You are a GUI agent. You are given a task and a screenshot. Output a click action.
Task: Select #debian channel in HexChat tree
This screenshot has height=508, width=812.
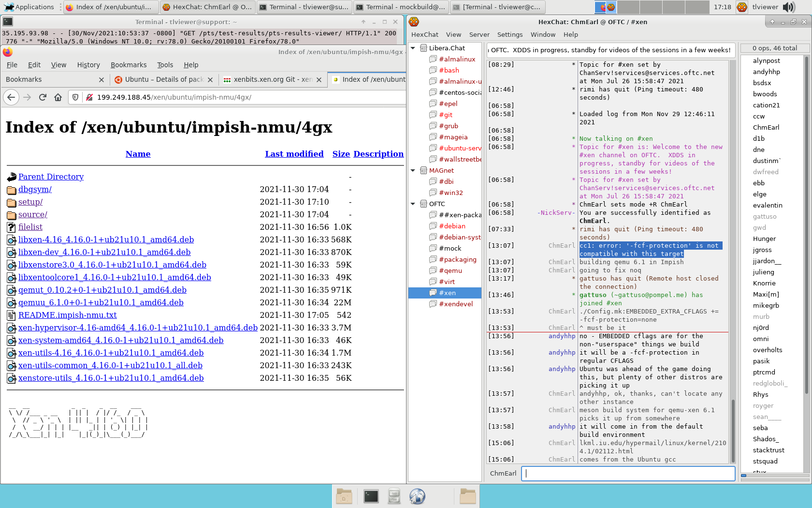452,226
